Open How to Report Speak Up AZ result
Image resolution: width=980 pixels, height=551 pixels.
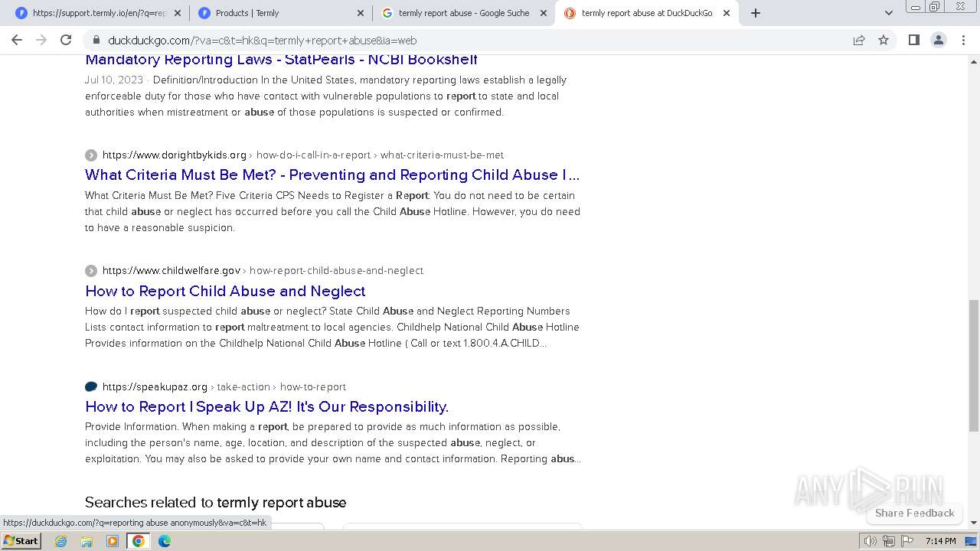tap(266, 406)
